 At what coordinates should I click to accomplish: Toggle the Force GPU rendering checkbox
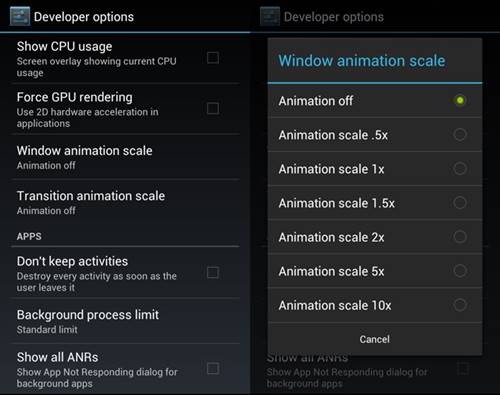tap(213, 108)
